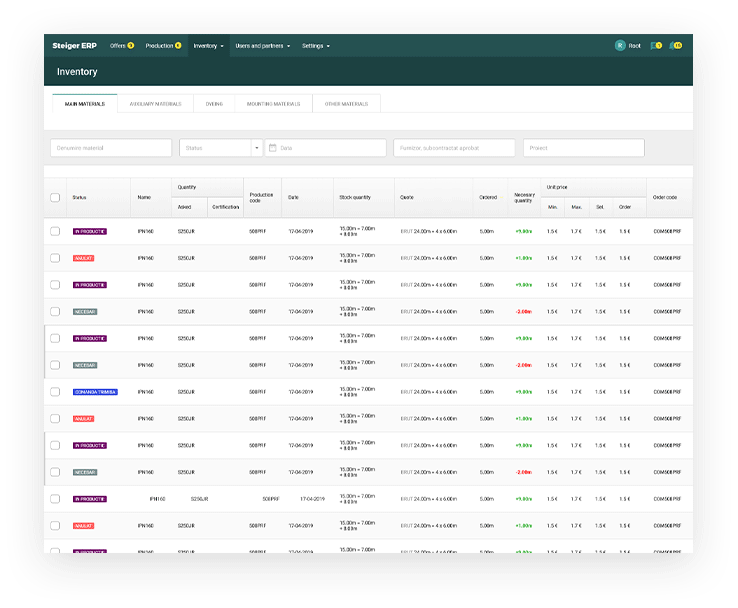Screen dimensions: 738x608
Task: Select the checkbox of COMANDA TRIMISA row
Action: click(x=55, y=392)
